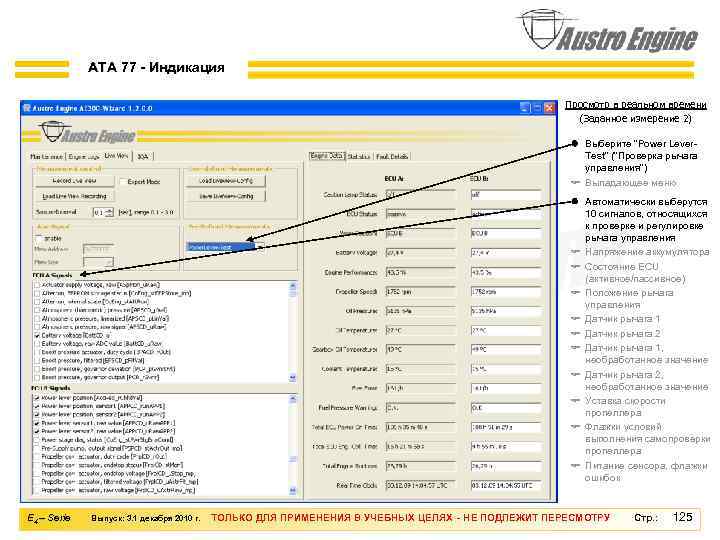
Task: Open the Fault Details tab
Action: tap(392, 157)
